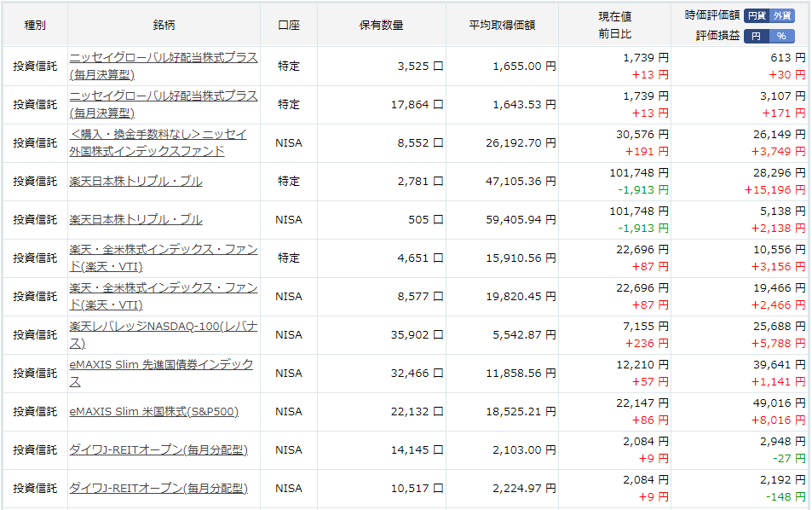Click the 平均取得価額 column header
This screenshot has width=812, height=510.
[502, 25]
